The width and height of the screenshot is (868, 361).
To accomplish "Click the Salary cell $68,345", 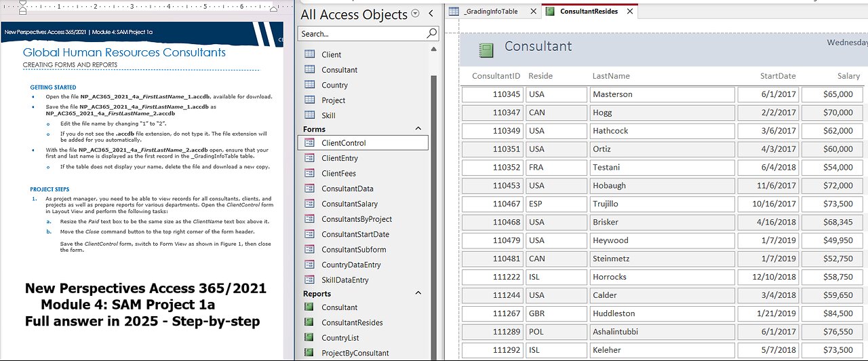I will click(832, 222).
